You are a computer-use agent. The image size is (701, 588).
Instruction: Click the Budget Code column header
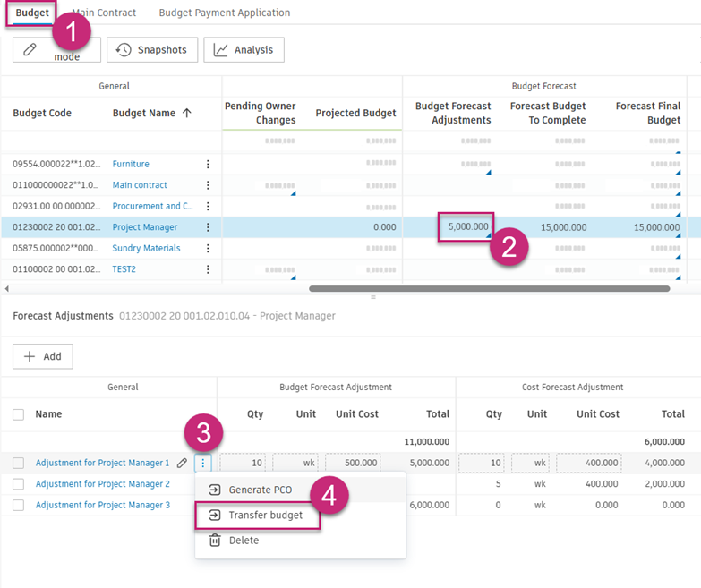[x=42, y=113]
